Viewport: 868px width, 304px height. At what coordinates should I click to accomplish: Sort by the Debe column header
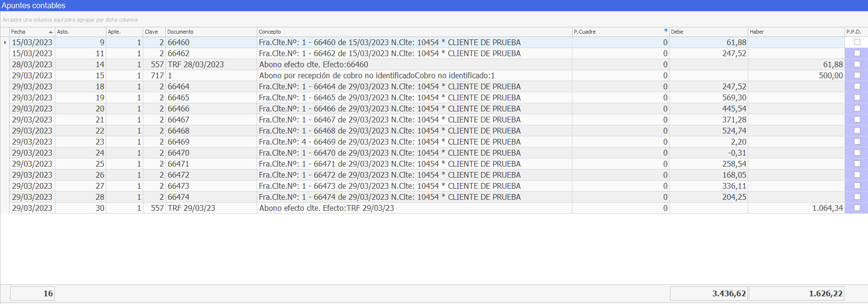(708, 32)
